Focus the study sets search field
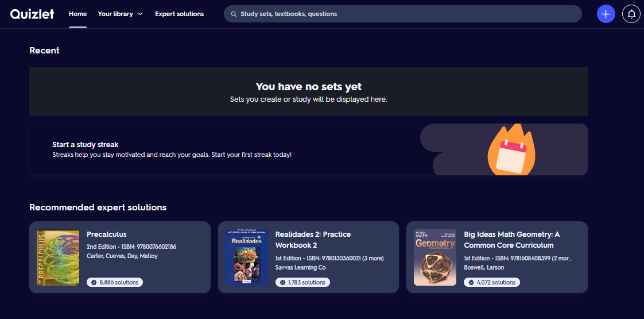Screen dimensions: 644x319 (x=402, y=14)
